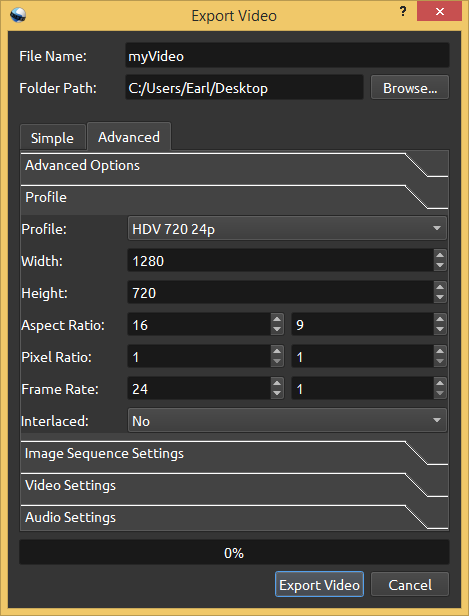Open the Interlaced dropdown showing No

(287, 421)
